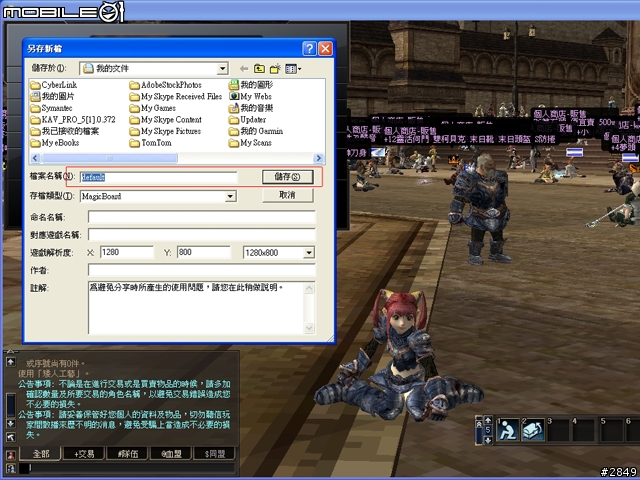Open the My Skype Content folder
This screenshot has height=480, width=640.
click(166, 120)
